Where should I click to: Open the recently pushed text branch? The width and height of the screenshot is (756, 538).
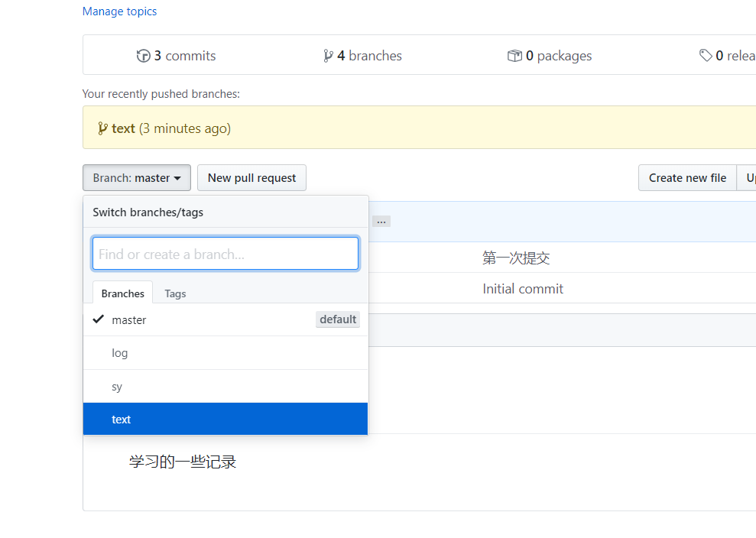(x=123, y=128)
